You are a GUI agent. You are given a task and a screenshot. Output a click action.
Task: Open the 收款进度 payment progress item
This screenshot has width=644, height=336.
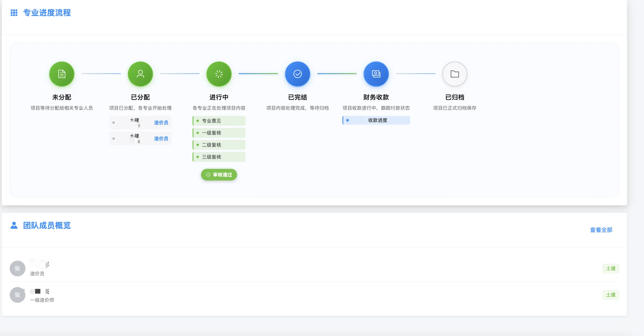(376, 120)
